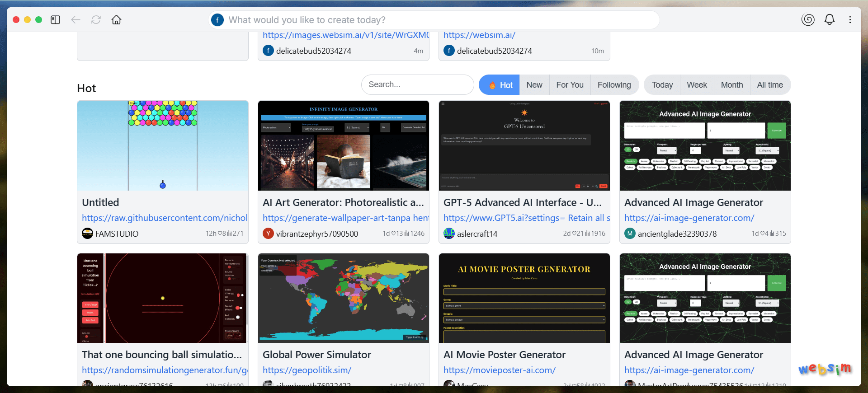Image resolution: width=868 pixels, height=393 pixels.
Task: Open the GPT-5 Uncensored thumbnail
Action: [x=524, y=145]
